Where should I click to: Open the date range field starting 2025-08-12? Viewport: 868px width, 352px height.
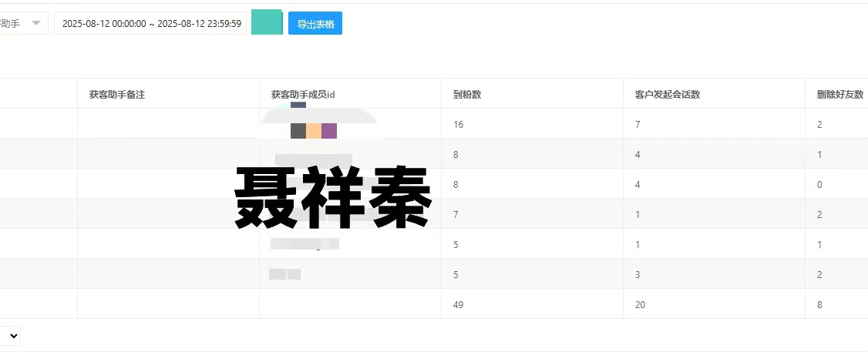click(150, 23)
